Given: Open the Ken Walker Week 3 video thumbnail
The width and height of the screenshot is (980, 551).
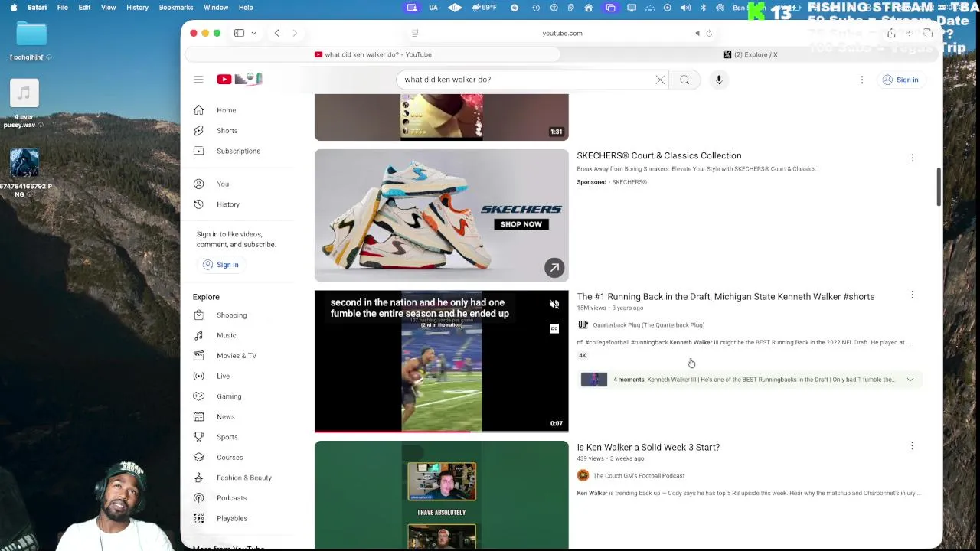Looking at the screenshot, I should click(x=441, y=495).
